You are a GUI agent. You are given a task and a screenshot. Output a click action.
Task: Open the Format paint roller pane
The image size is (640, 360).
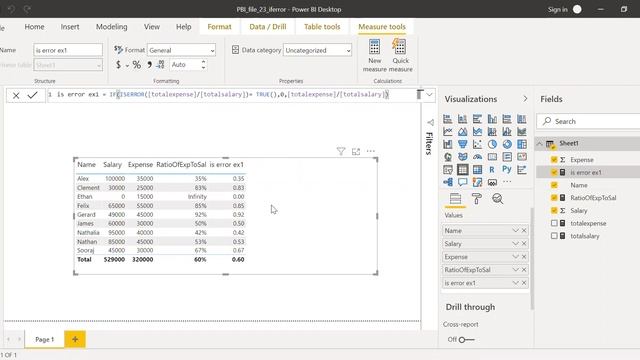[x=476, y=199]
